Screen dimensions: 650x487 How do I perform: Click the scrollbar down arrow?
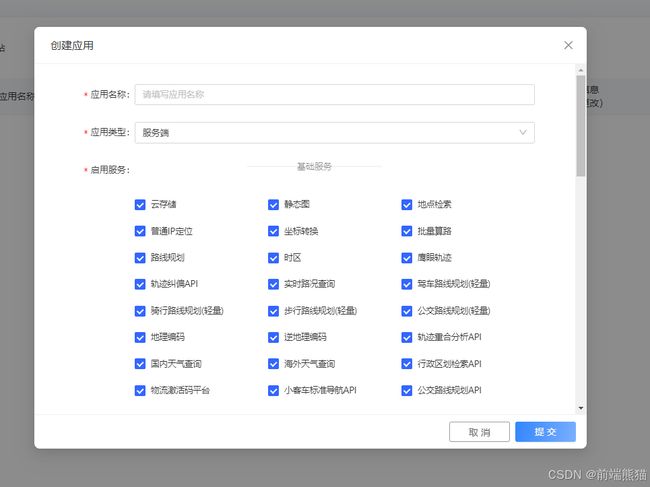pos(581,408)
